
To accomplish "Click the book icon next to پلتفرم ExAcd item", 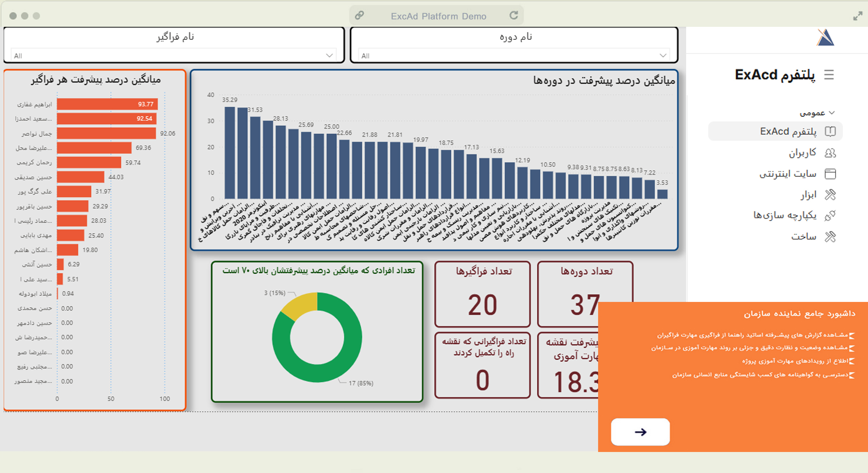I will coord(830,131).
